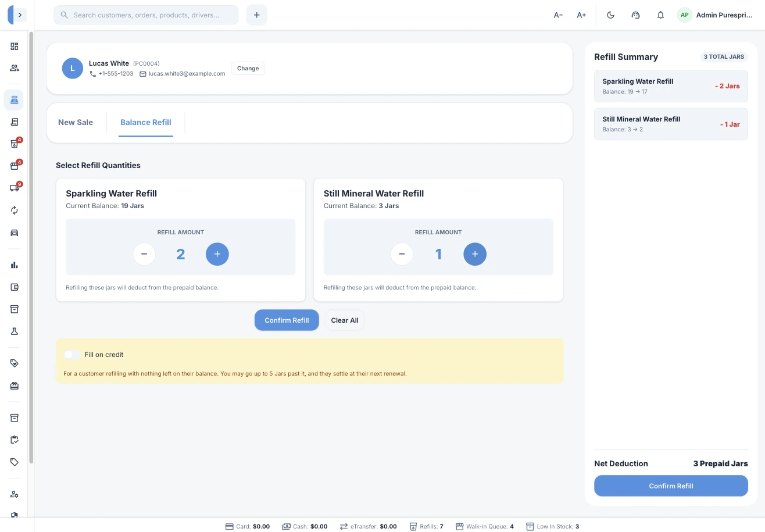Click the Change customer button

248,69
